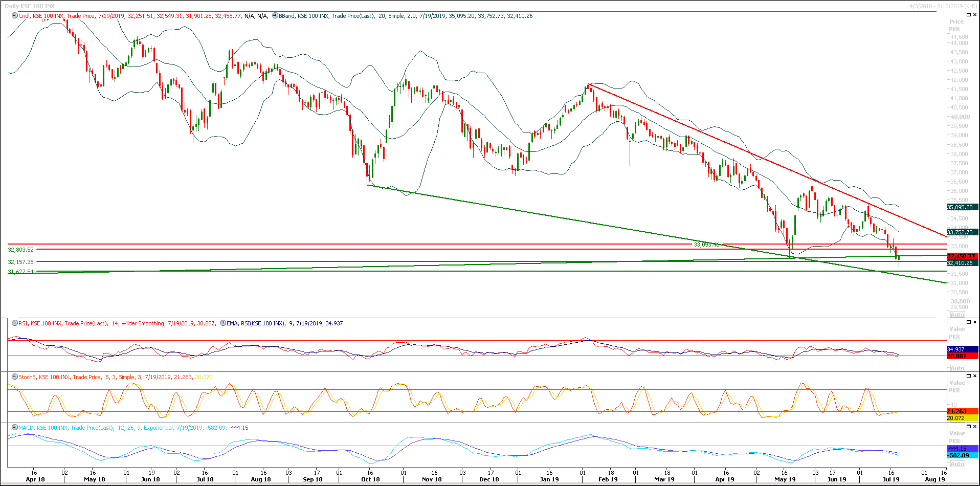Toggle Auto scaling on the RSI value axis

(957, 367)
